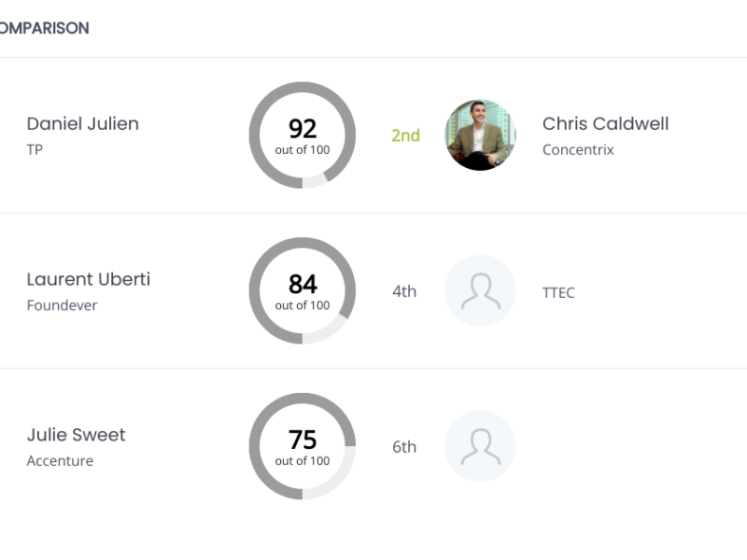This screenshot has width=747, height=560.
Task: Open the Concentrix company label
Action: coord(578,149)
